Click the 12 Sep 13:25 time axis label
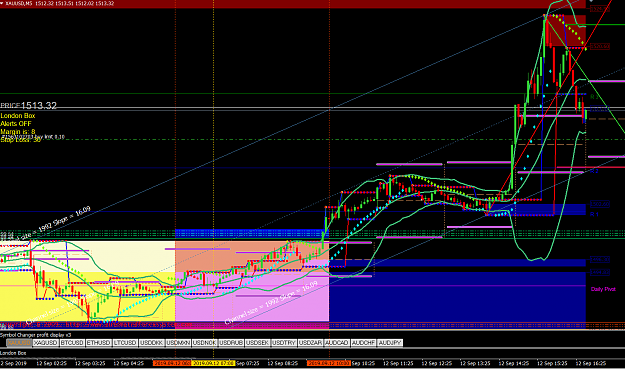This screenshot has width=625, height=370. [475, 363]
